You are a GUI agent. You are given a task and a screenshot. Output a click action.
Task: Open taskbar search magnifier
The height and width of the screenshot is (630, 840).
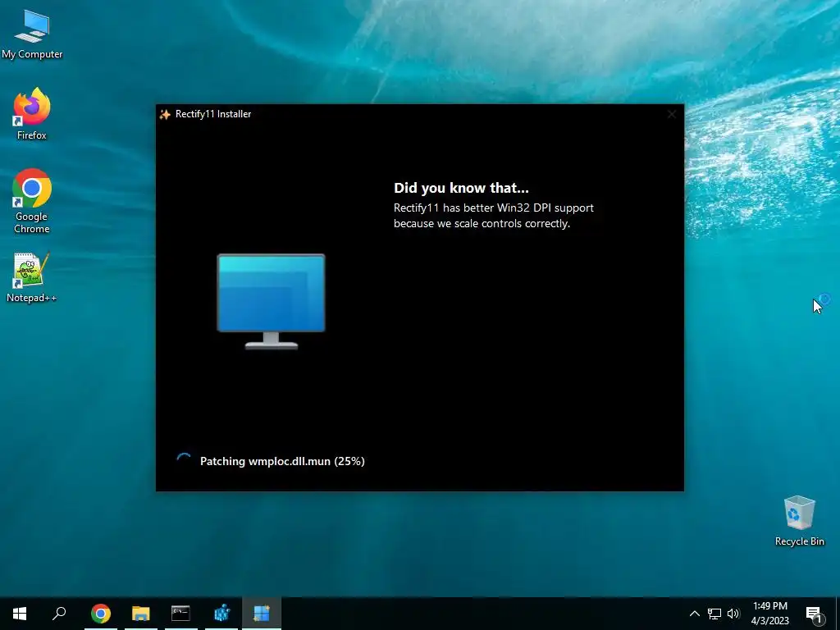tap(59, 614)
